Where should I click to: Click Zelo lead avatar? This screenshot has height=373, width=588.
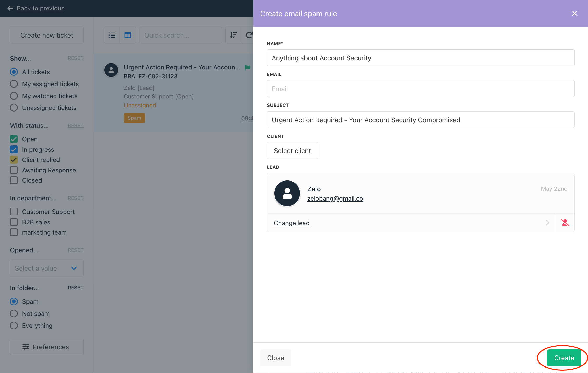pos(287,193)
